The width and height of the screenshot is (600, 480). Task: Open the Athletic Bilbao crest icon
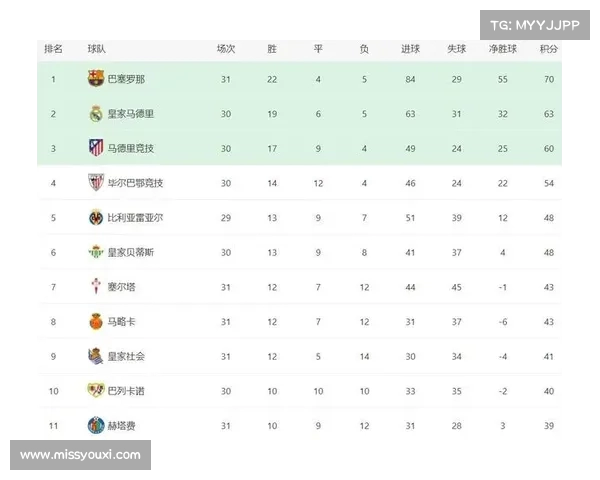pos(96,183)
